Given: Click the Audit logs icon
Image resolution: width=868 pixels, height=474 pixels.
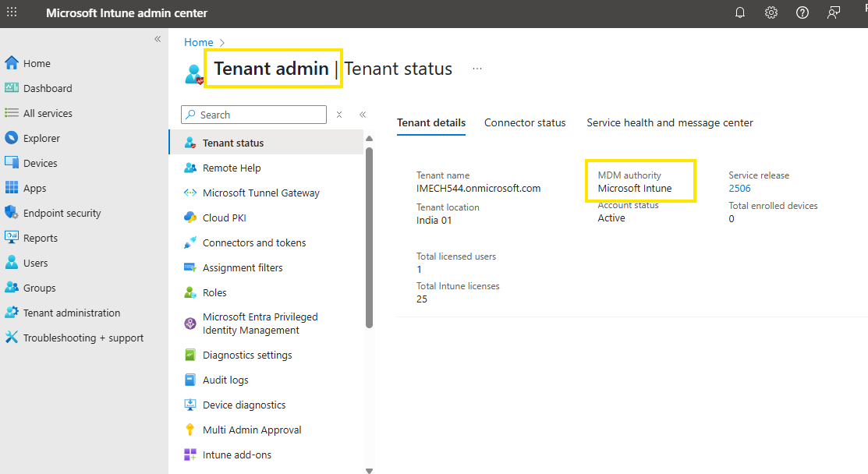Looking at the screenshot, I should pos(190,380).
